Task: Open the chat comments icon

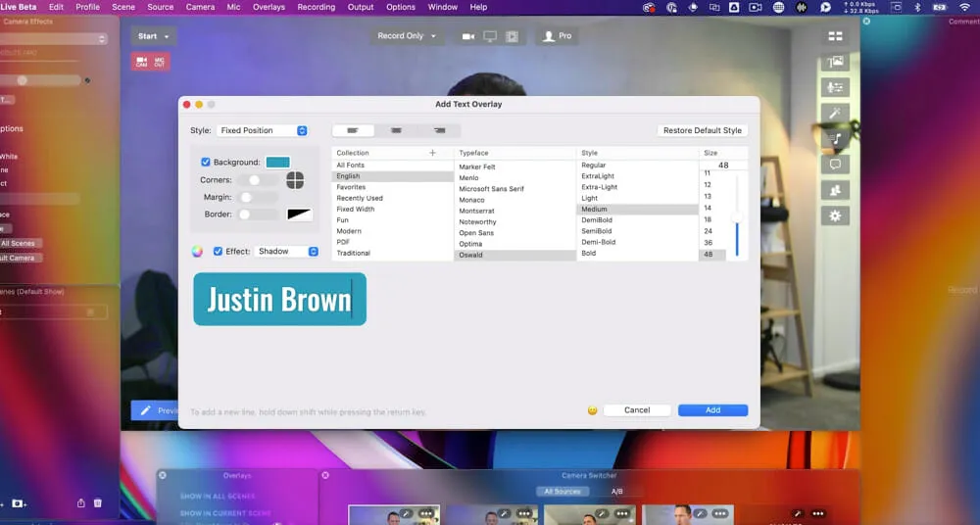Action: [835, 165]
